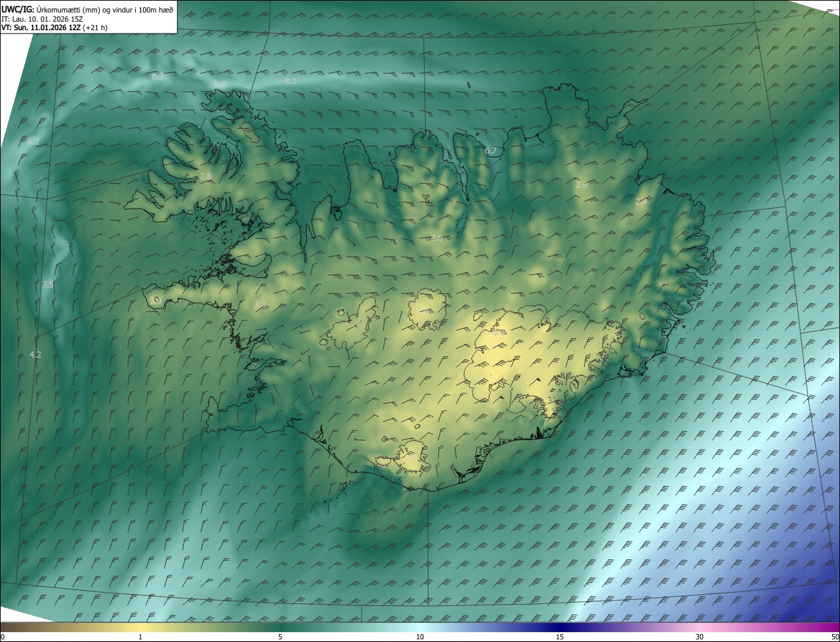Click the 30 tick label on the color scale
The width and height of the screenshot is (840, 642).
click(700, 637)
